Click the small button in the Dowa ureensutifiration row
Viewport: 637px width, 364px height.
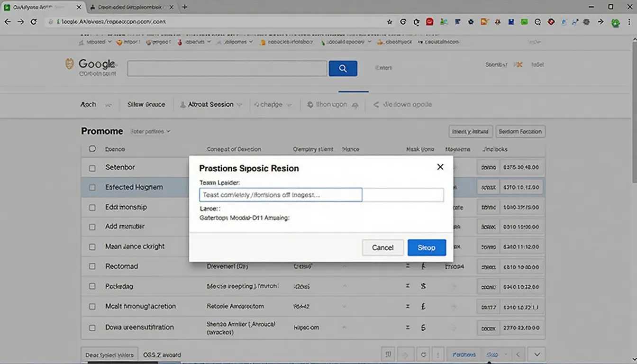488,328
